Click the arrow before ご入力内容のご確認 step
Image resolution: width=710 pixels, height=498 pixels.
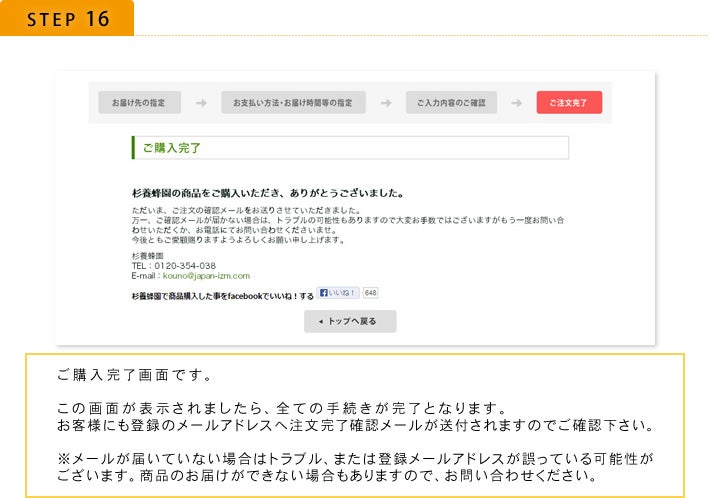[385, 103]
